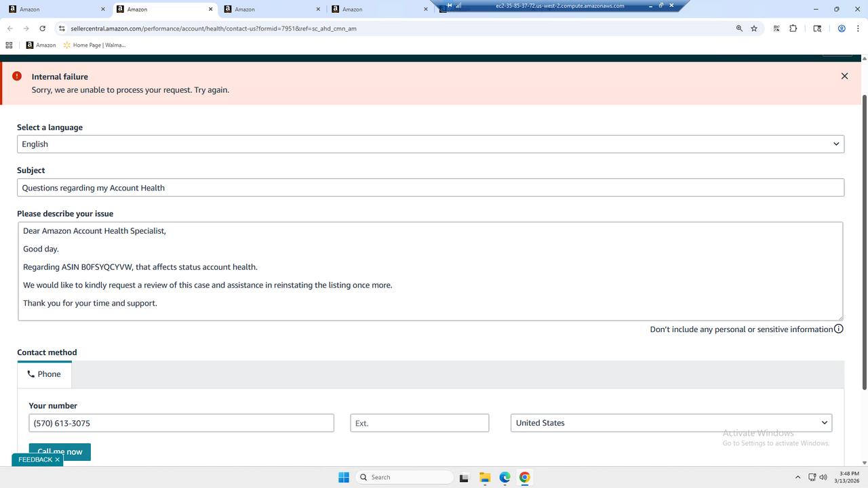Open the United States country dropdown
The image size is (868, 488).
point(671,423)
